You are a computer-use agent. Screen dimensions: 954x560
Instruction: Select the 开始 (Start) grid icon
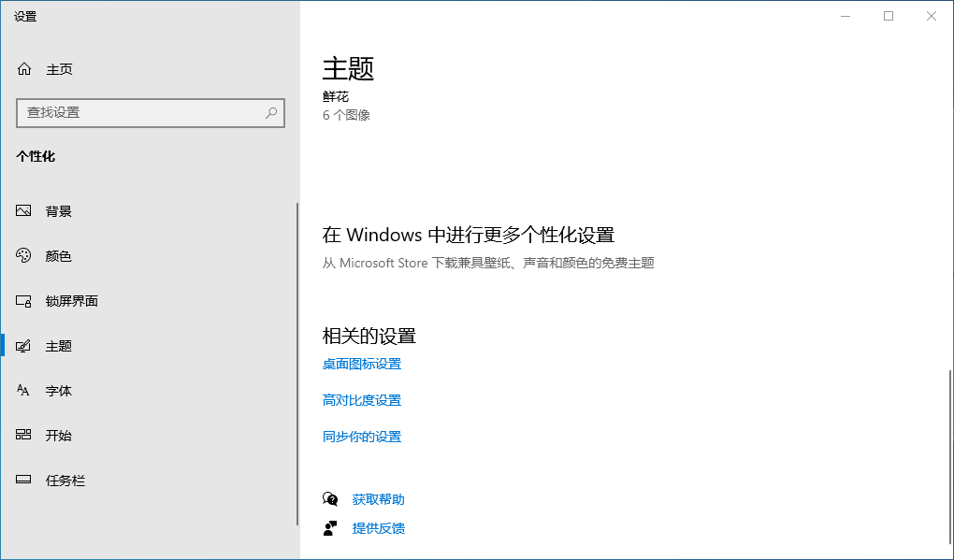point(23,435)
